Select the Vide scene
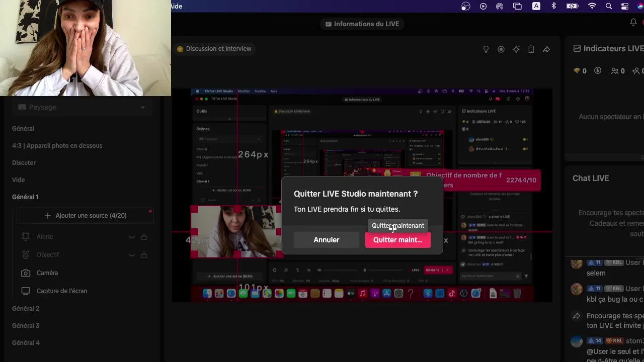The image size is (644, 362). tap(19, 180)
